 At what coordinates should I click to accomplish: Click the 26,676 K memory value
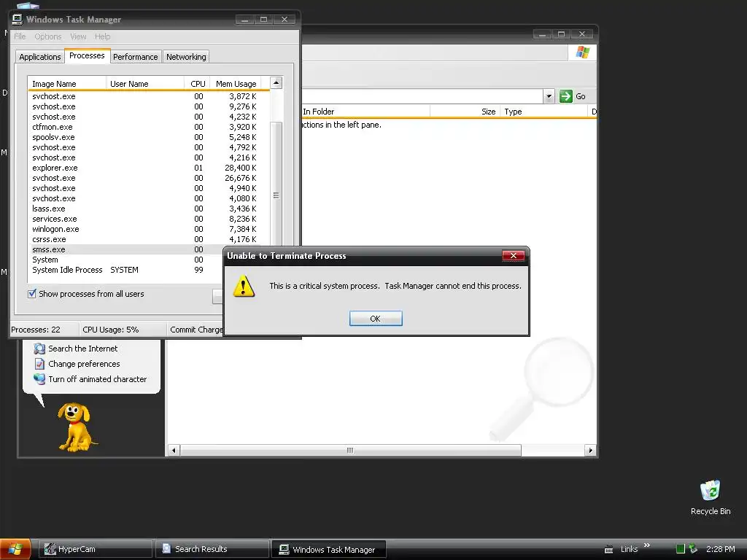click(x=241, y=178)
